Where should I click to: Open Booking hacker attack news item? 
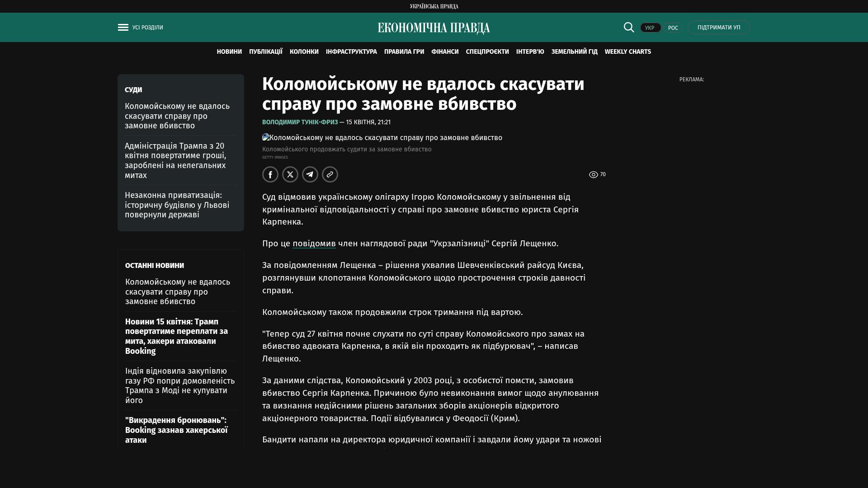176,430
